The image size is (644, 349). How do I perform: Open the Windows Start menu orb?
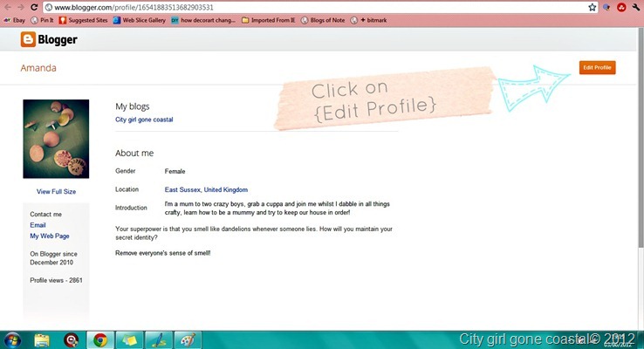click(12, 340)
